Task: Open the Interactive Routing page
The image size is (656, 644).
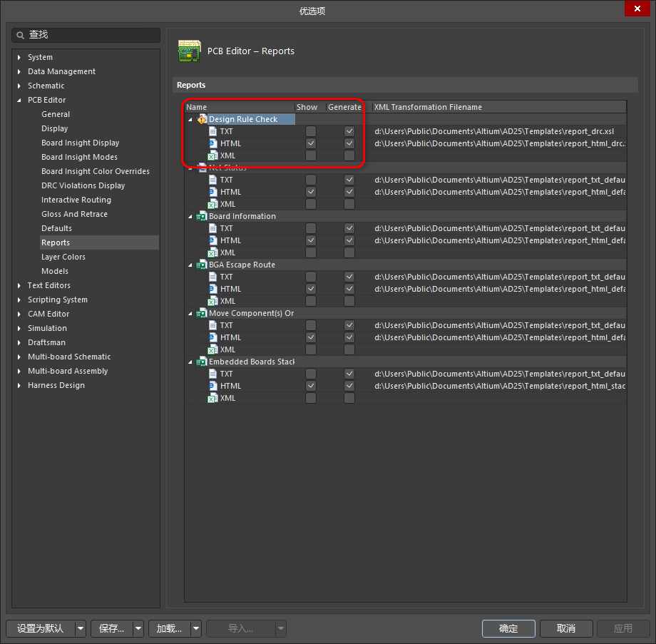Action: tap(76, 200)
